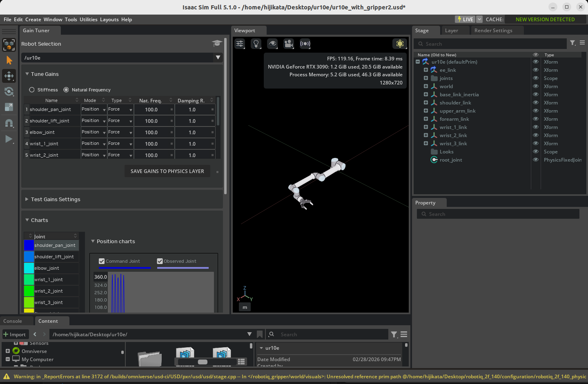This screenshot has height=384, width=588.
Task: Select the Move tool in left toolbar
Action: point(9,76)
